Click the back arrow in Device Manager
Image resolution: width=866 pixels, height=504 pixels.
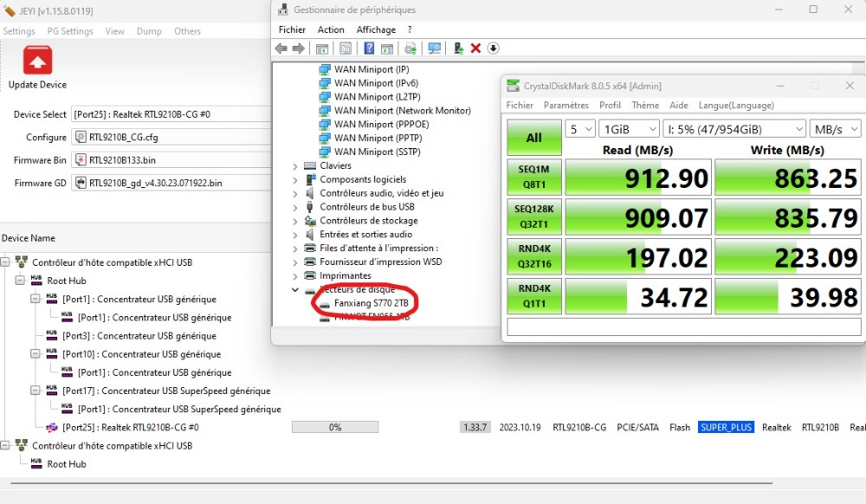click(281, 48)
